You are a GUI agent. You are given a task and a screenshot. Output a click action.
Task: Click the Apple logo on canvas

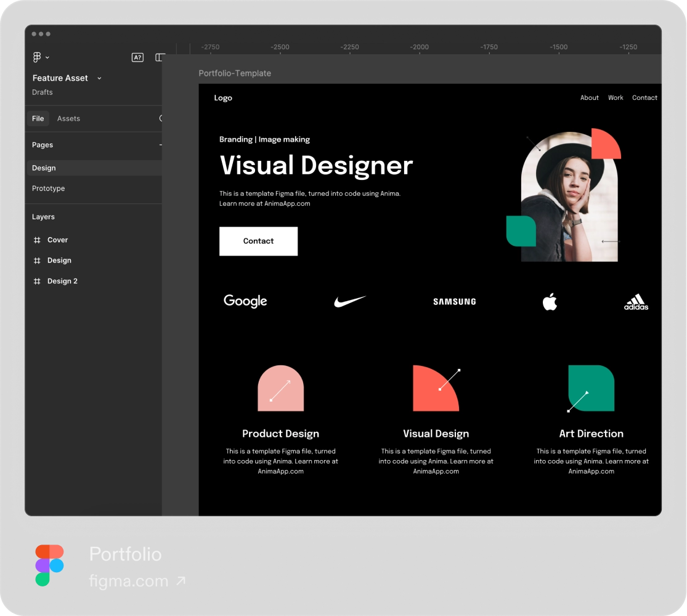[550, 302]
